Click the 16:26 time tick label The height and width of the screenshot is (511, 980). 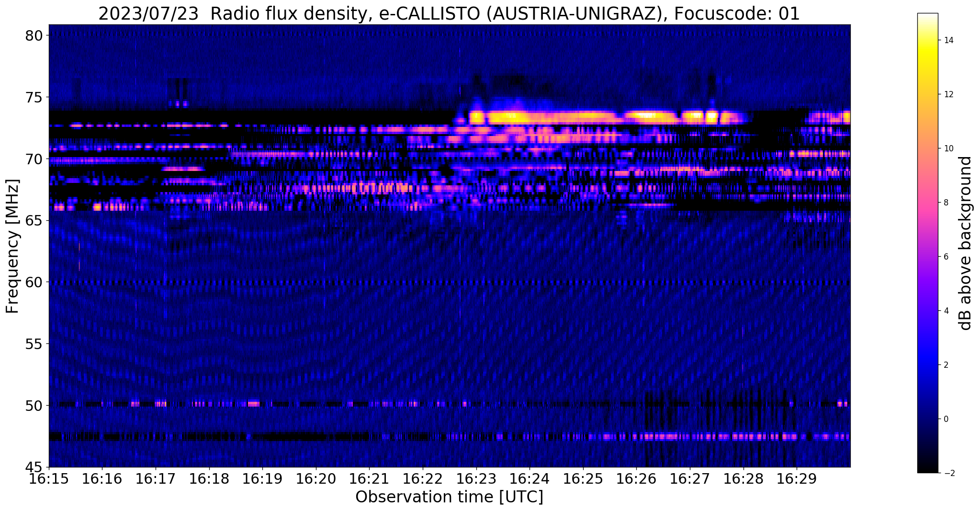pyautogui.click(x=637, y=479)
